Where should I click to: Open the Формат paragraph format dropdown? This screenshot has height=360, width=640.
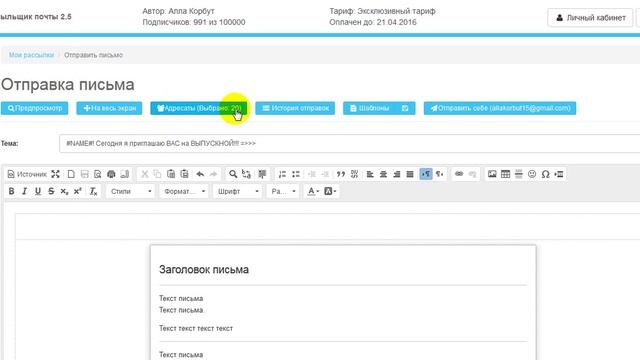[184, 191]
